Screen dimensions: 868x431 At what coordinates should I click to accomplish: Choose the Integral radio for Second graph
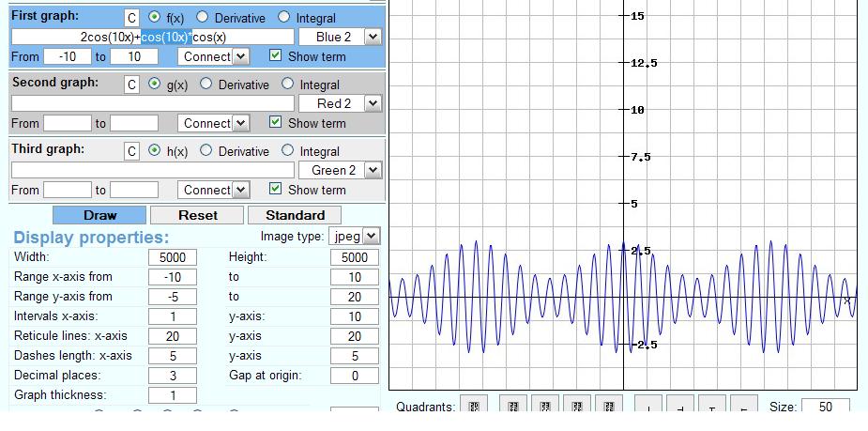pos(287,85)
